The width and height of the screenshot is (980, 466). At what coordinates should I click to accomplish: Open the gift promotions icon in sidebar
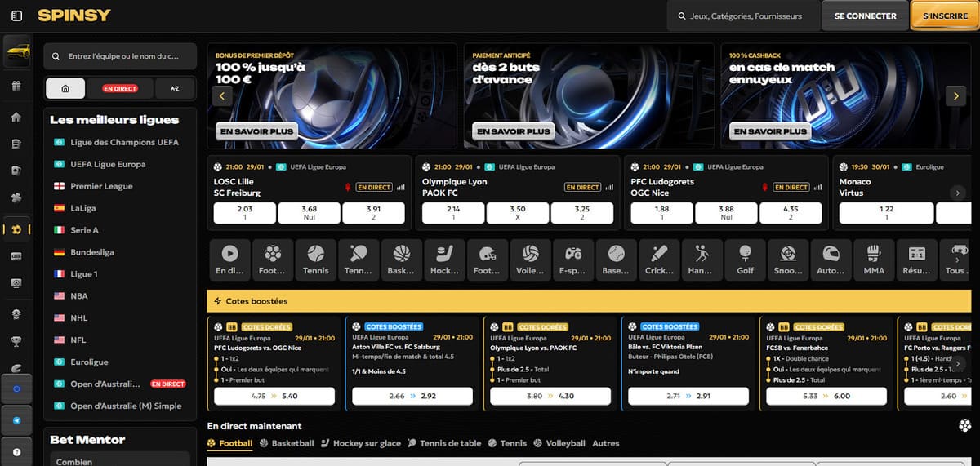(x=16, y=86)
